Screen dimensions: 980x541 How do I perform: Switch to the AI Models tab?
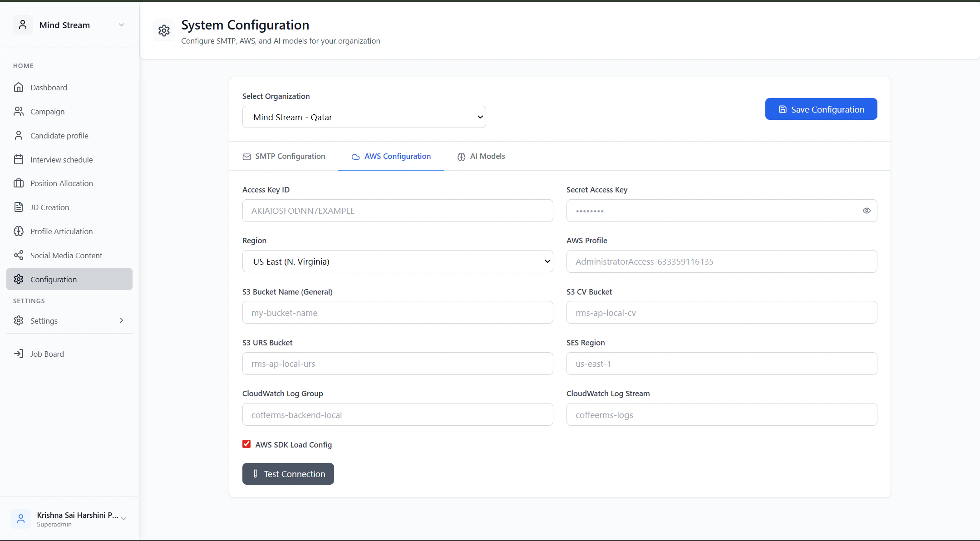coord(481,157)
